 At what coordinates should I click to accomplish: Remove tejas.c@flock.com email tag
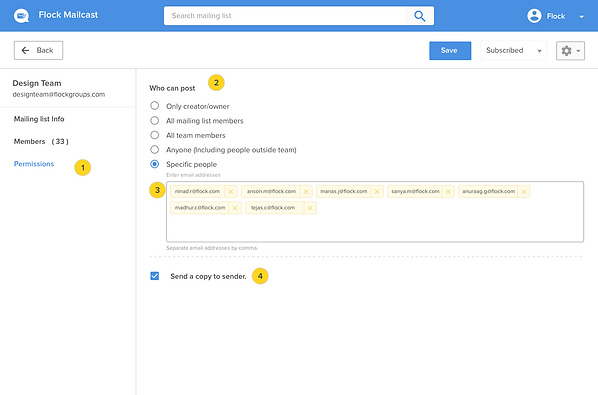310,208
